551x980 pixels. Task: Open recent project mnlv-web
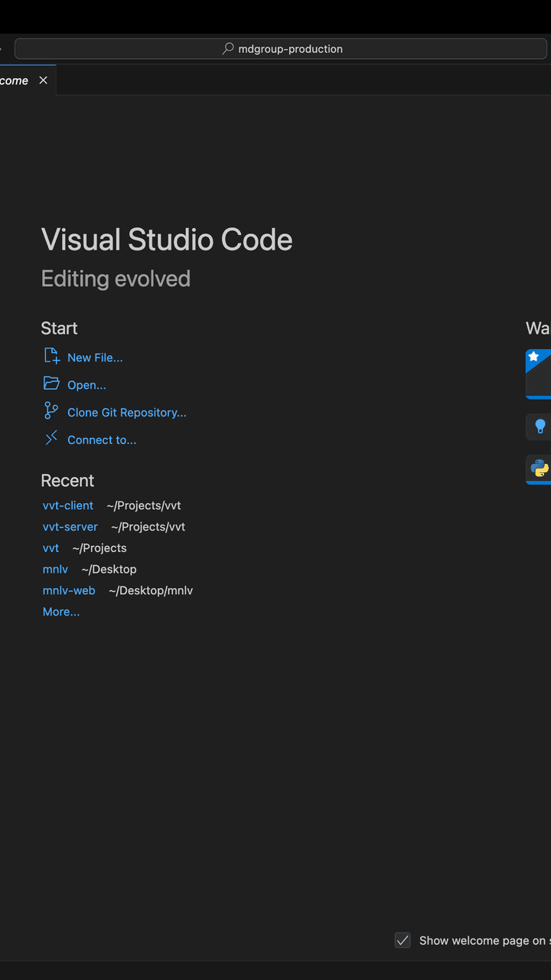click(69, 591)
